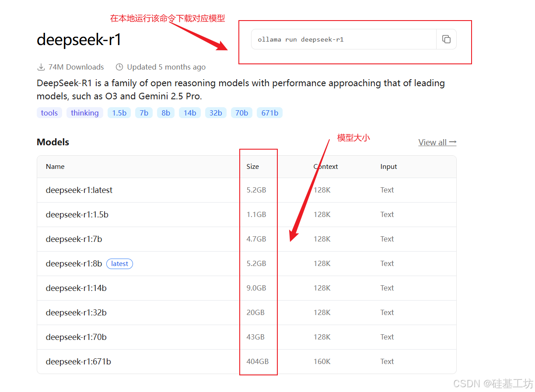The image size is (535, 392).
Task: Open deepseek-r1:latest model
Action: pyautogui.click(x=79, y=190)
